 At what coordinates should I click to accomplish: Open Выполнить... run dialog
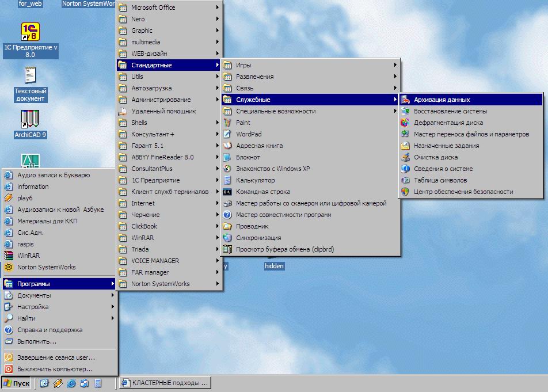click(x=59, y=341)
